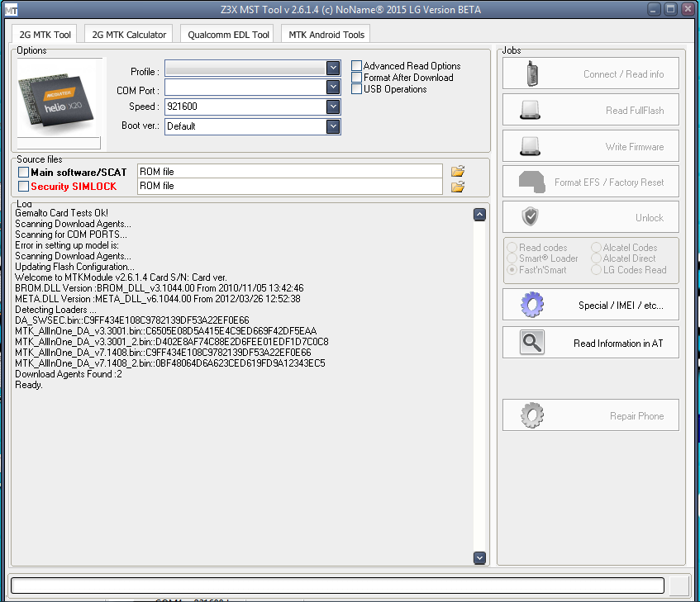The width and height of the screenshot is (700, 602).
Task: Enable Advanced Read Options checkbox
Action: (x=356, y=65)
